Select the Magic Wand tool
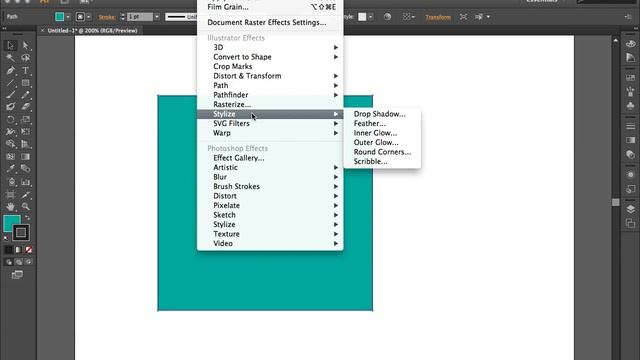Screen dimensions: 640x360 click(x=10, y=58)
